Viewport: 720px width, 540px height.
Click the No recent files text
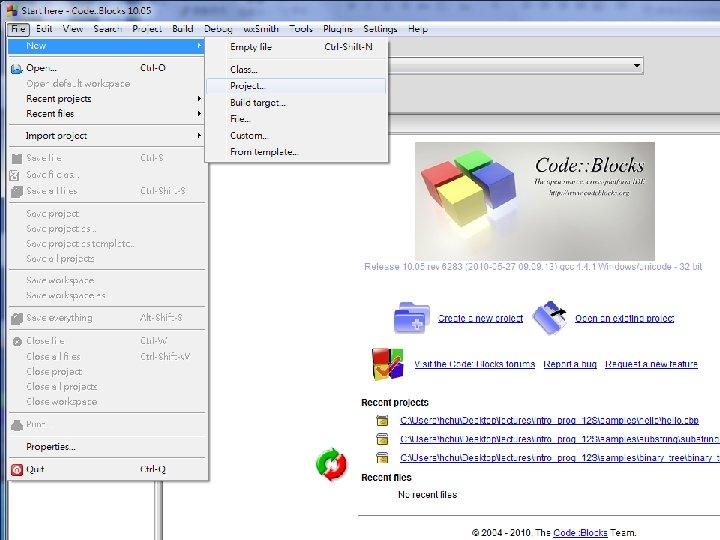[428, 495]
